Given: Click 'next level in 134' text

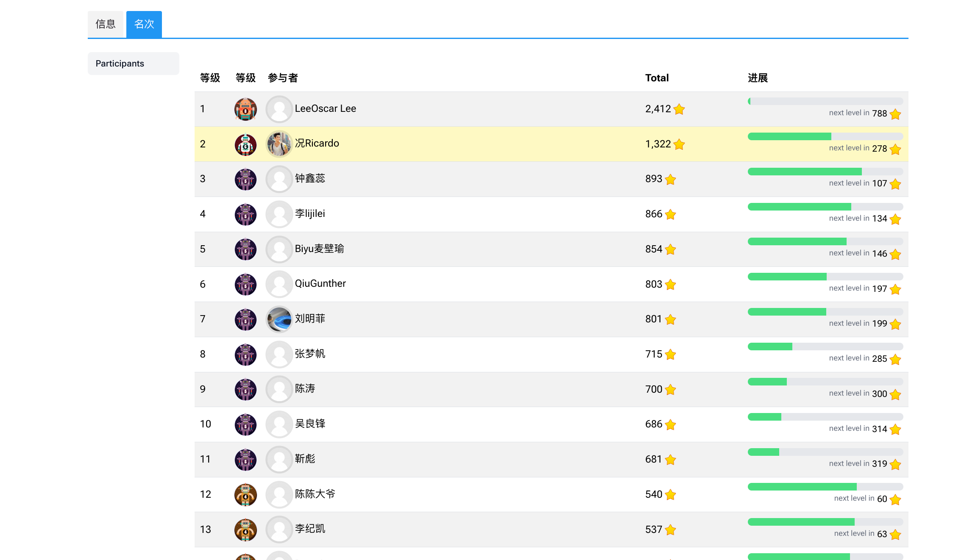Looking at the screenshot, I should (x=858, y=219).
